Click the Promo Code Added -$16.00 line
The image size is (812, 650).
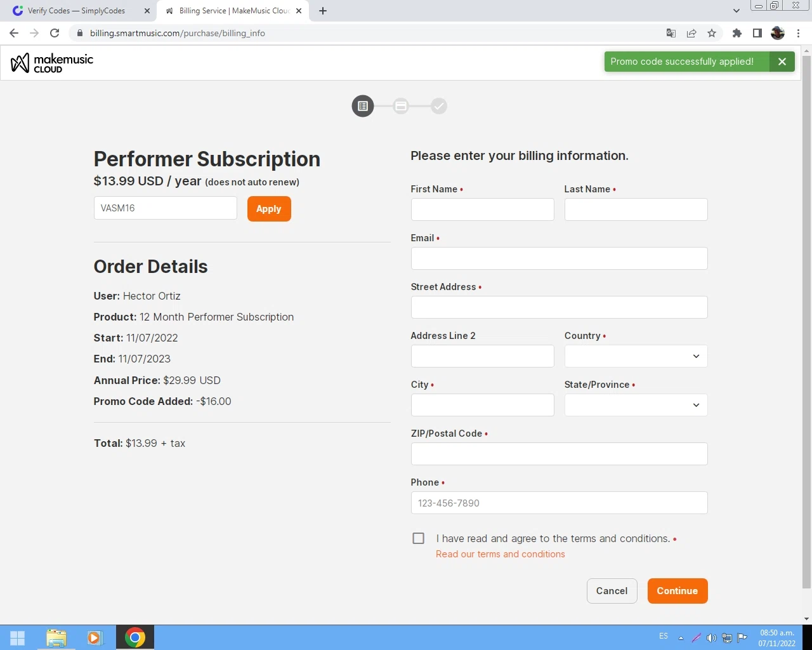(162, 401)
